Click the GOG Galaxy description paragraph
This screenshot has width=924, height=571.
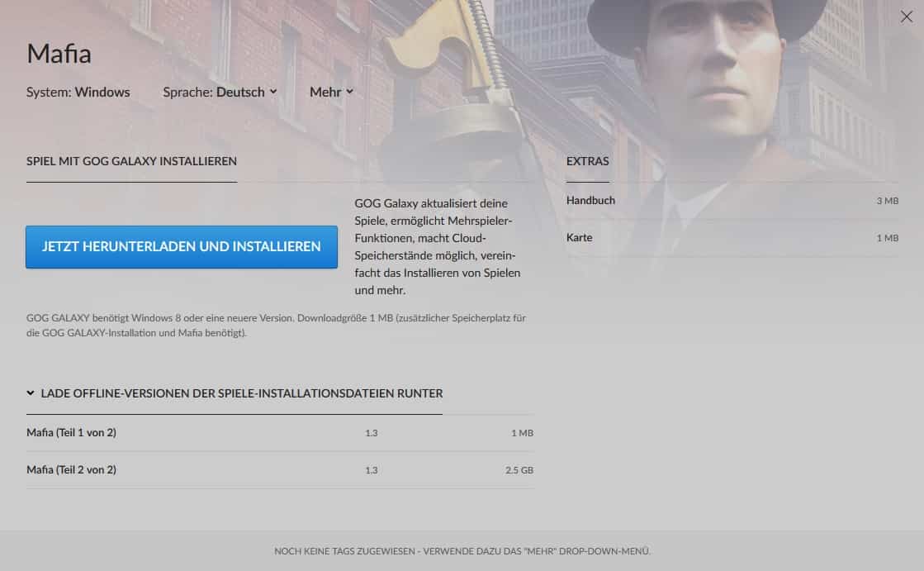click(x=438, y=246)
